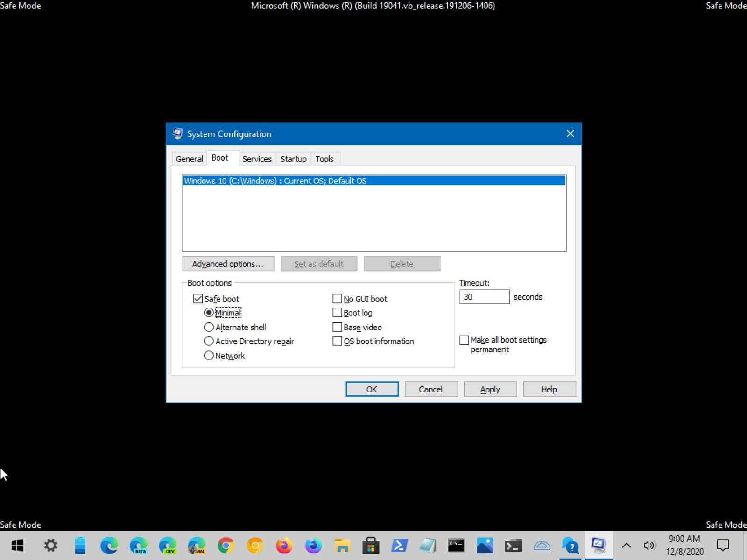Launch PowerShell from the taskbar
The width and height of the screenshot is (747, 560).
point(400,545)
